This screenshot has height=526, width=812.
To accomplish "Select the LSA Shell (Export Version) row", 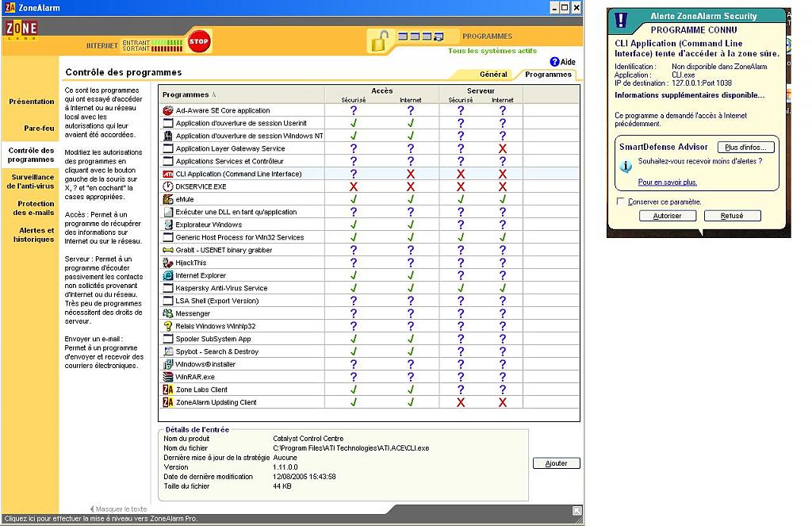I will pyautogui.click(x=369, y=301).
